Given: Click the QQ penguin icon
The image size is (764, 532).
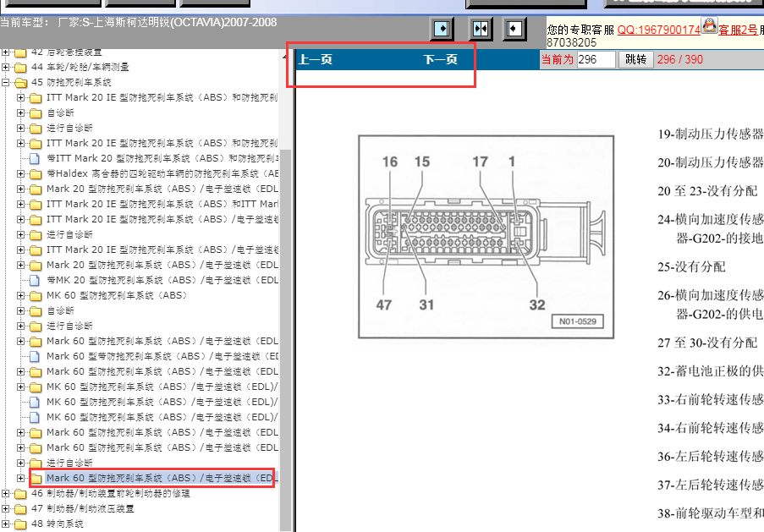Looking at the screenshot, I should coord(709,25).
